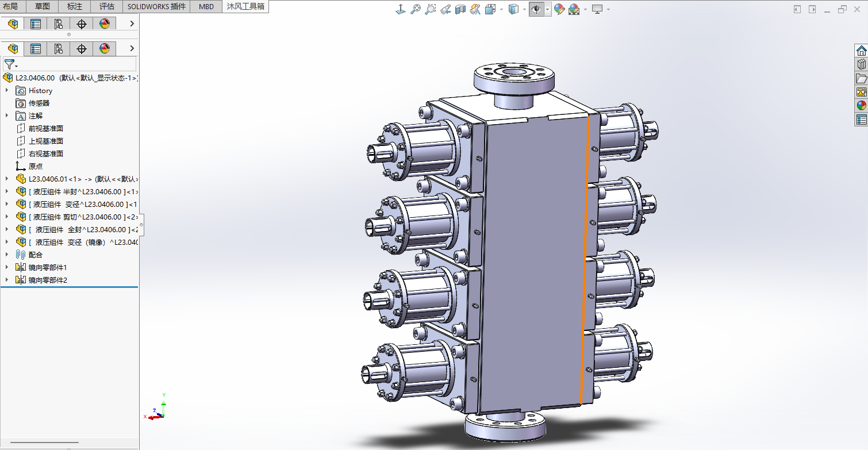868x450 pixels.
Task: Open the View Orientation dropdown arrow
Action: (501, 9)
